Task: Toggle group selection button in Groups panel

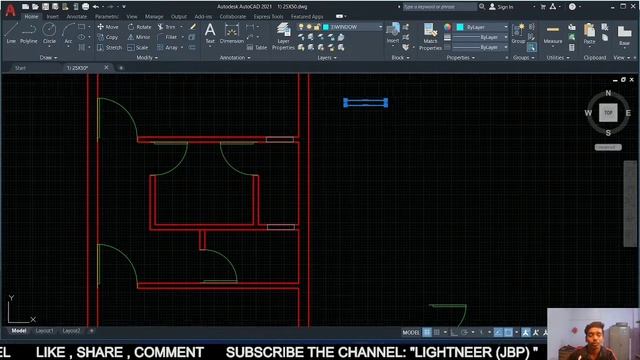Action: [531, 47]
